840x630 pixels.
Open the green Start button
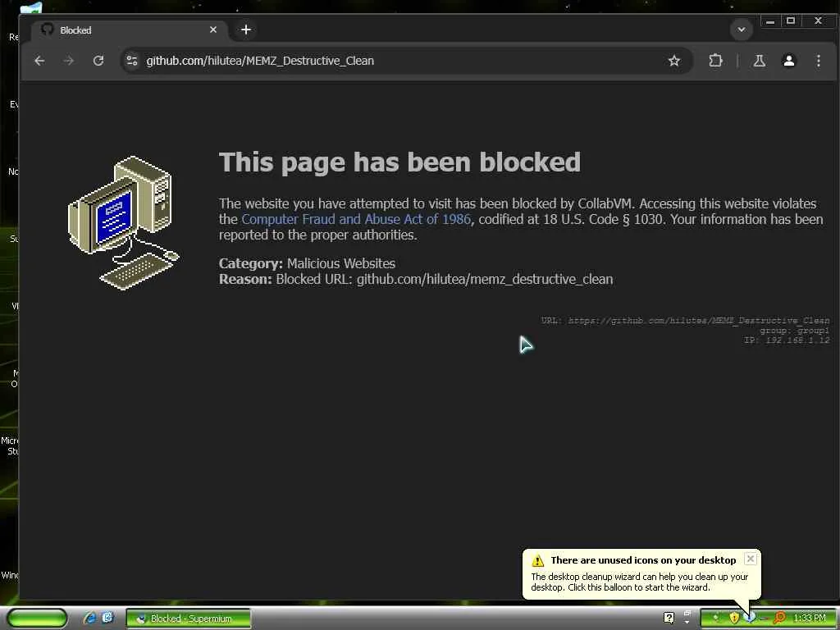point(37,619)
